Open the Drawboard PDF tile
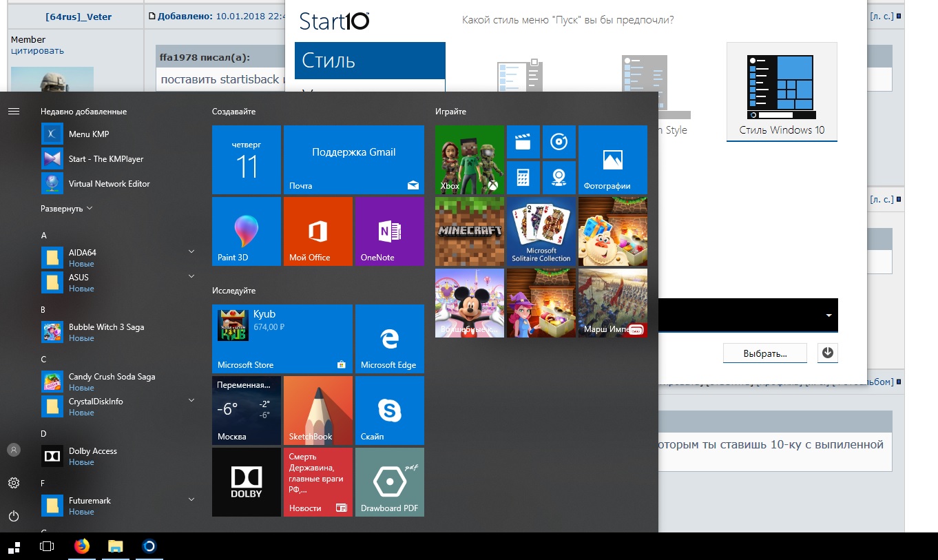Viewport: 938px width, 560px height. (x=390, y=482)
